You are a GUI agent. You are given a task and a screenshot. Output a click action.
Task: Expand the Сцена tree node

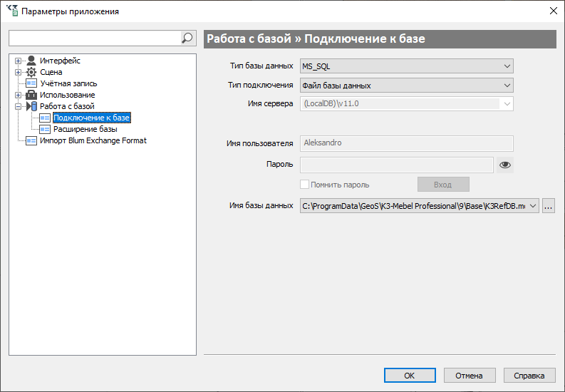click(x=18, y=73)
